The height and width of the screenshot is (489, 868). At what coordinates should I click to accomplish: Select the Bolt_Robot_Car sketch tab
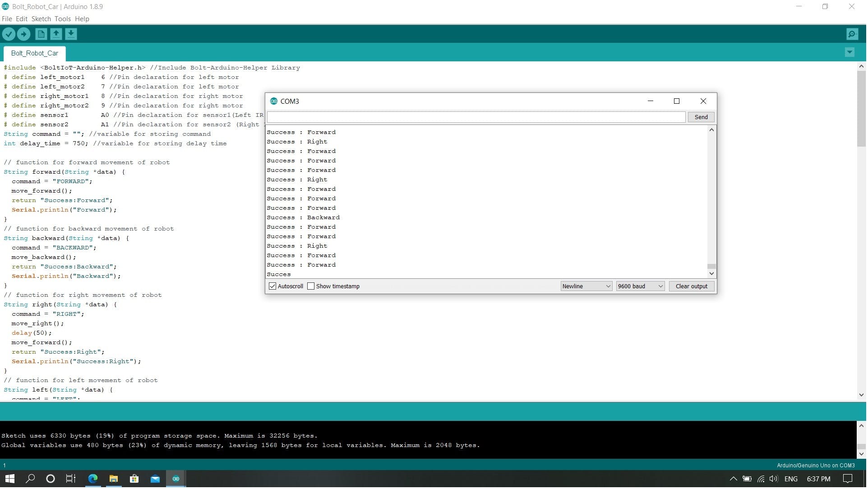(35, 53)
